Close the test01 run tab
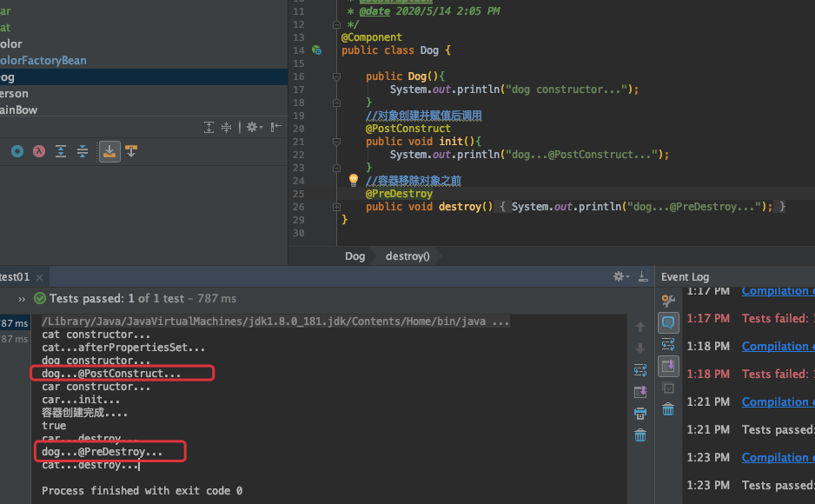 [x=39, y=277]
